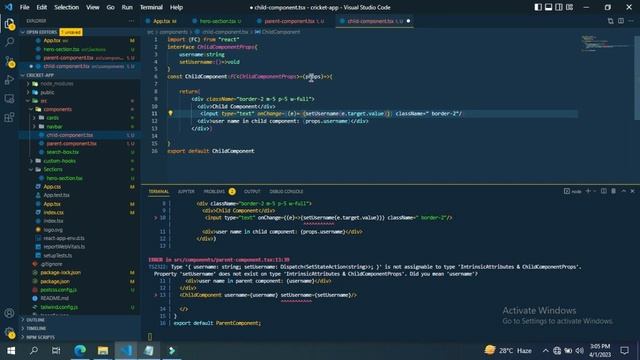Close the terminal panel
The image size is (640, 360).
[x=633, y=191]
